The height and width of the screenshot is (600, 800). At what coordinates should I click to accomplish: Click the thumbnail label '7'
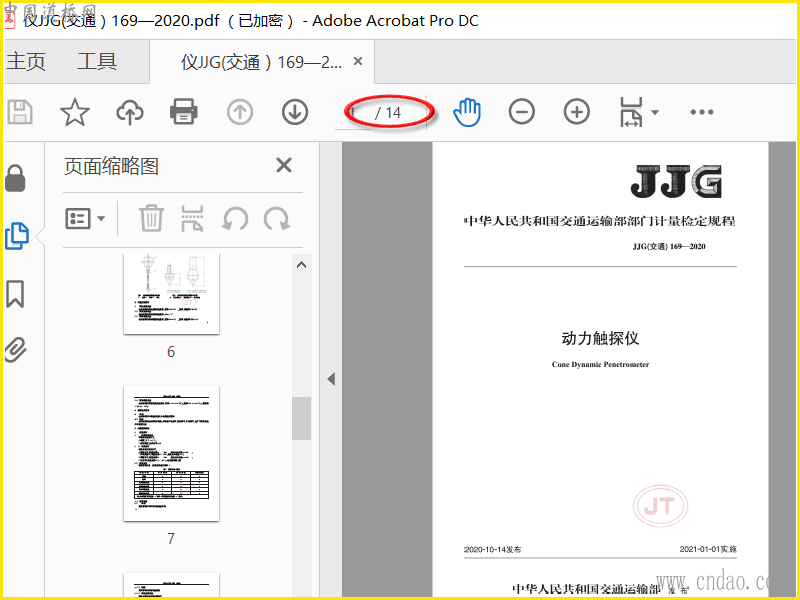coord(171,538)
